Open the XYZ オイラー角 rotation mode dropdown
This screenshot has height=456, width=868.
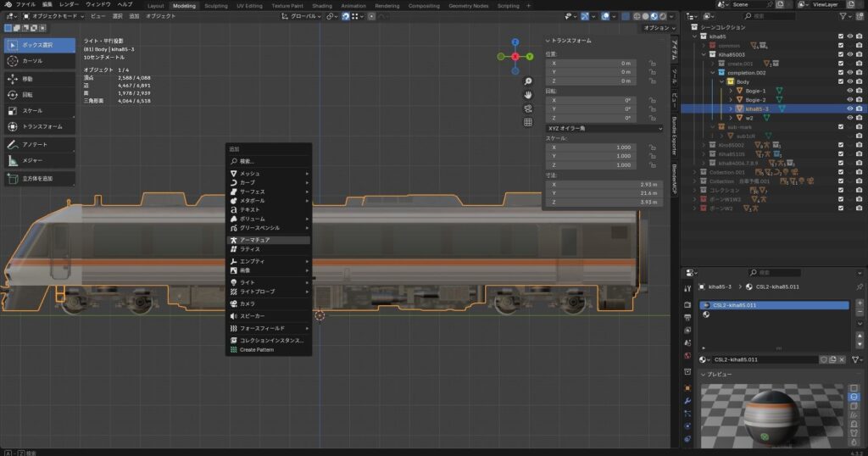pos(604,128)
